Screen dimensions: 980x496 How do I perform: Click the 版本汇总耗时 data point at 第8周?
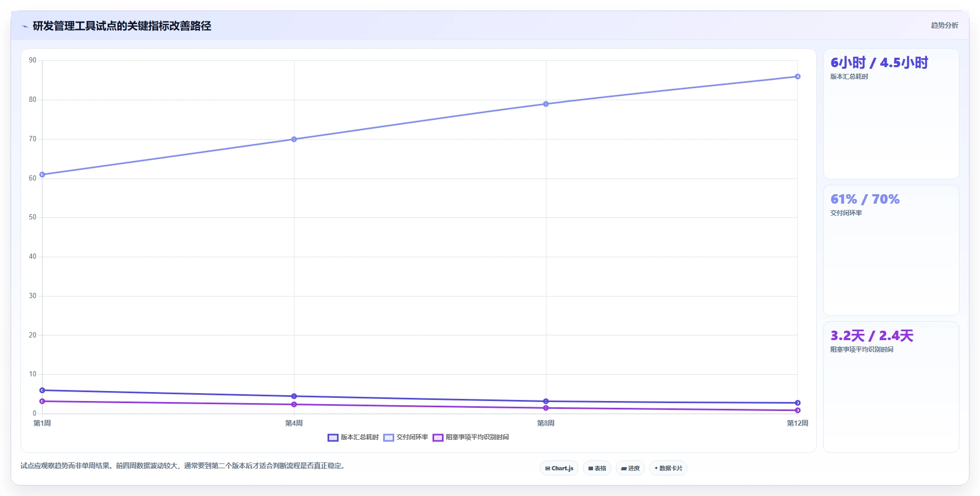[546, 402]
